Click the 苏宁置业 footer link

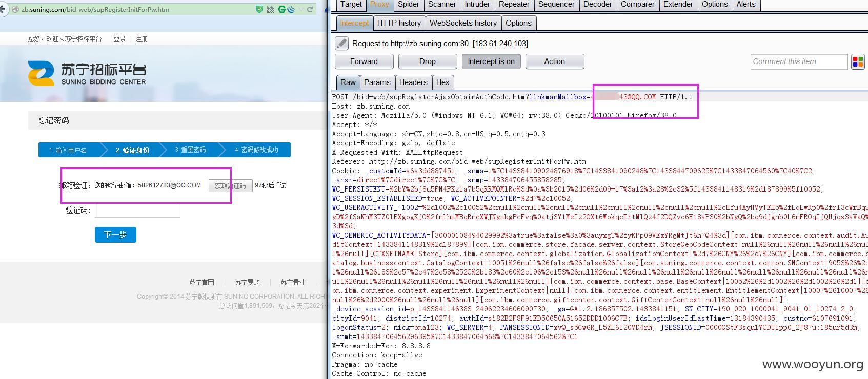(293, 282)
